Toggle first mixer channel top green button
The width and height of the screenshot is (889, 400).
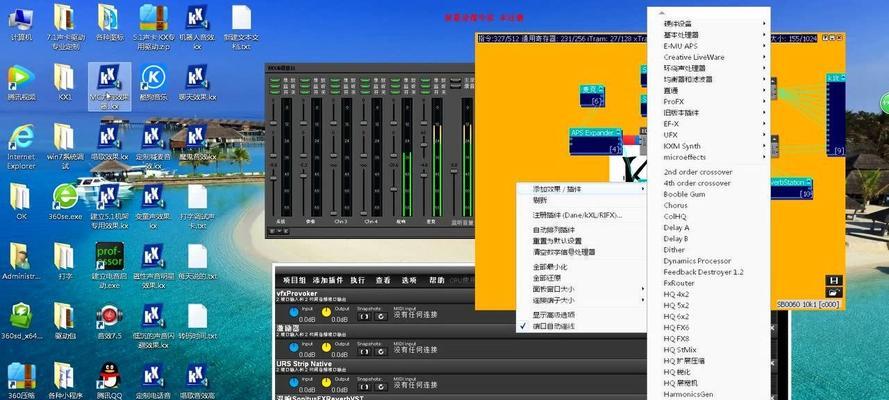(275, 80)
